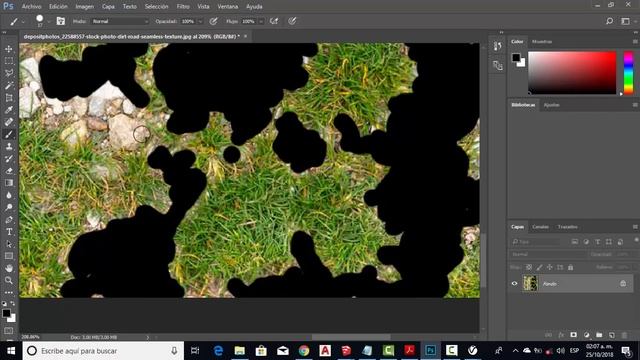Image resolution: width=640 pixels, height=360 pixels.
Task: Add a layer mask from Layers panel
Action: [573, 335]
